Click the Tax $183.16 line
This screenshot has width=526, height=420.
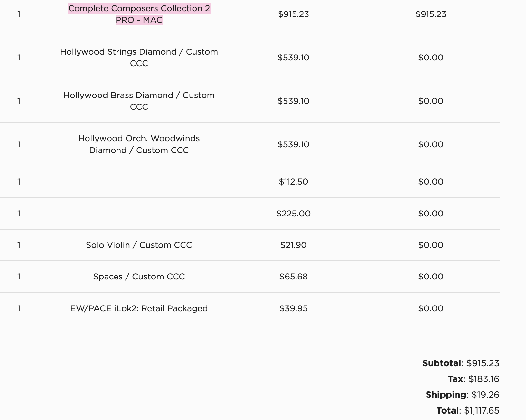474,379
